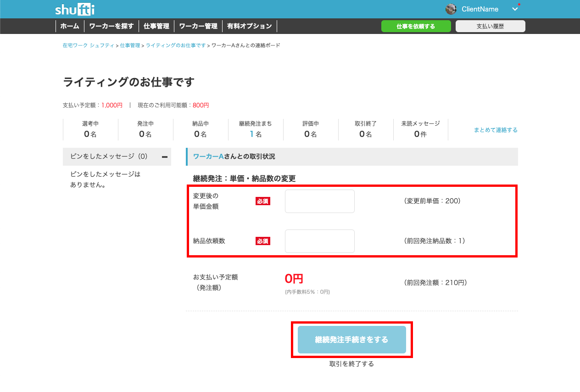580x392 pixels.
Task: Click the ワーカーA link in header
Action: click(x=208, y=157)
